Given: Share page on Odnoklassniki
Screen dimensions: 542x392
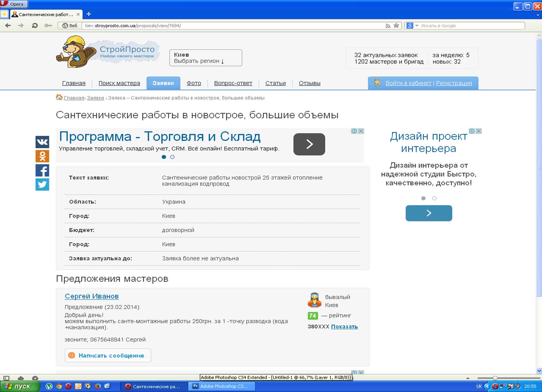Looking at the screenshot, I should [x=42, y=156].
